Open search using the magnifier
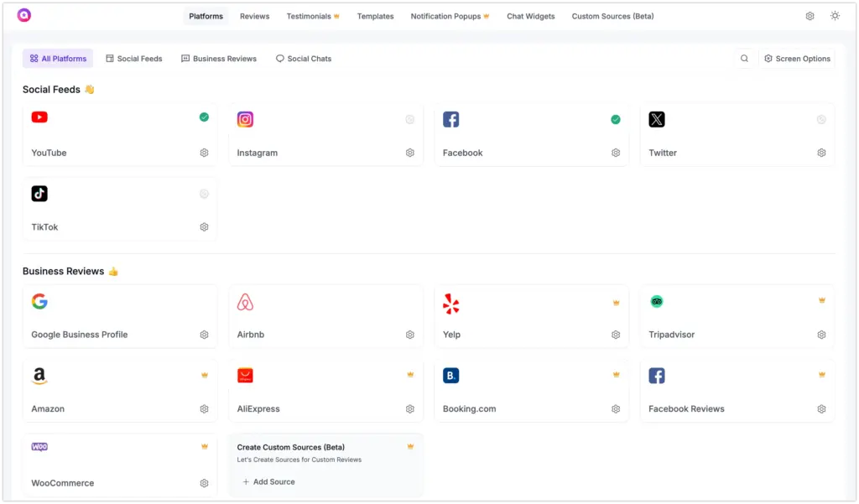Image resolution: width=859 pixels, height=504 pixels. point(744,58)
